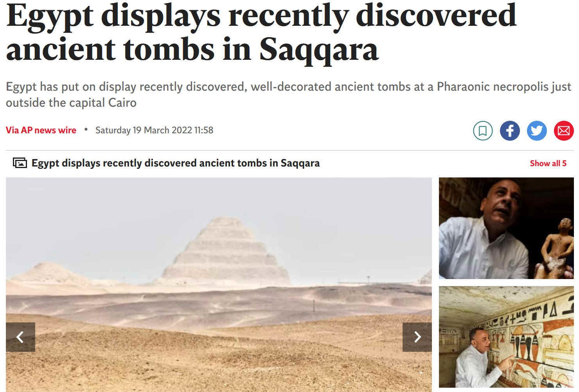Advance to the next gallery image

417,337
